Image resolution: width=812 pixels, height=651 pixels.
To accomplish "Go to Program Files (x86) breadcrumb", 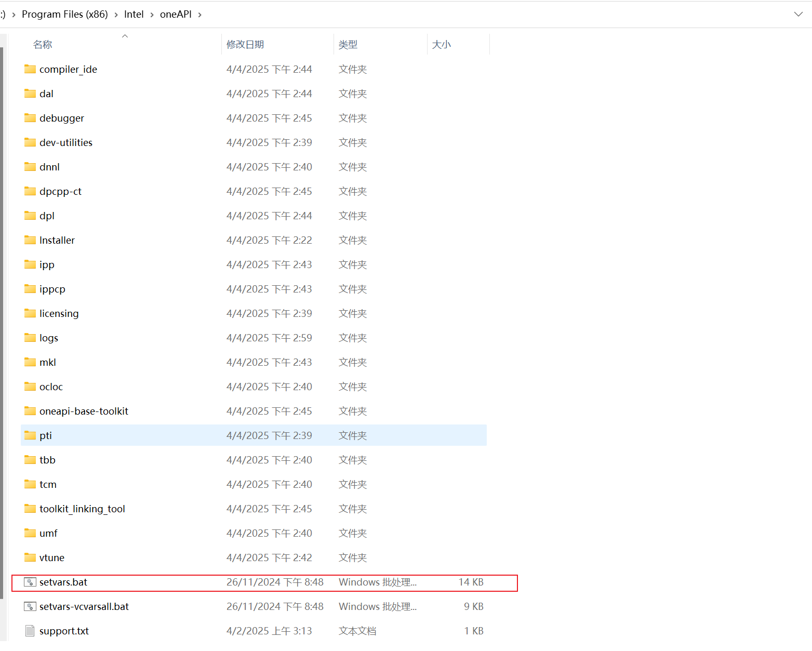I will pyautogui.click(x=65, y=15).
